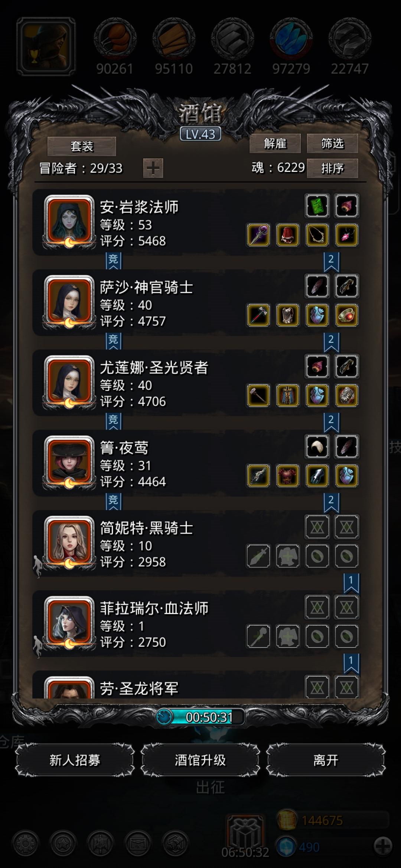
Task: Expand blue ribbon 2 below 安·岩浆法师
Action: tap(331, 262)
